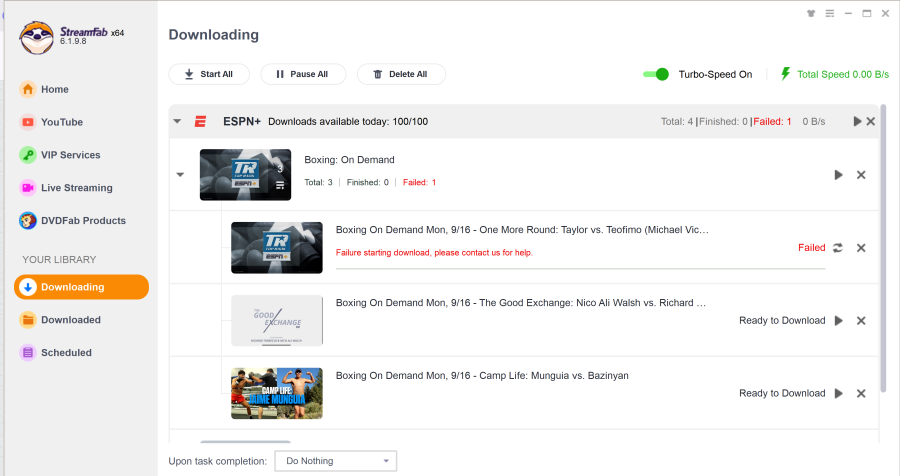This screenshot has height=476, width=900.
Task: Open the Upon task completion dropdown
Action: [x=336, y=460]
